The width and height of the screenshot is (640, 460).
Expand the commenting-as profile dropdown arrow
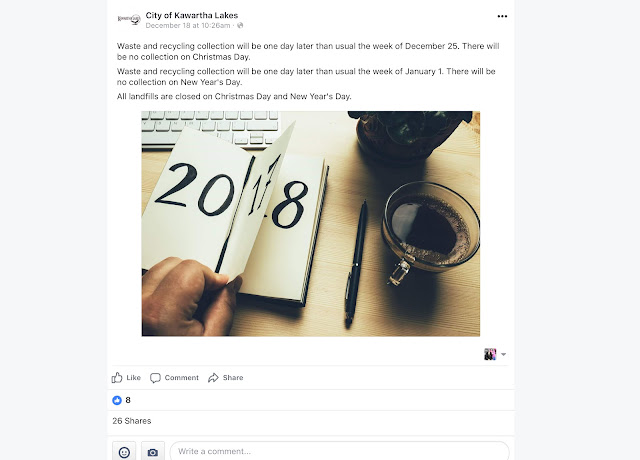coord(504,354)
